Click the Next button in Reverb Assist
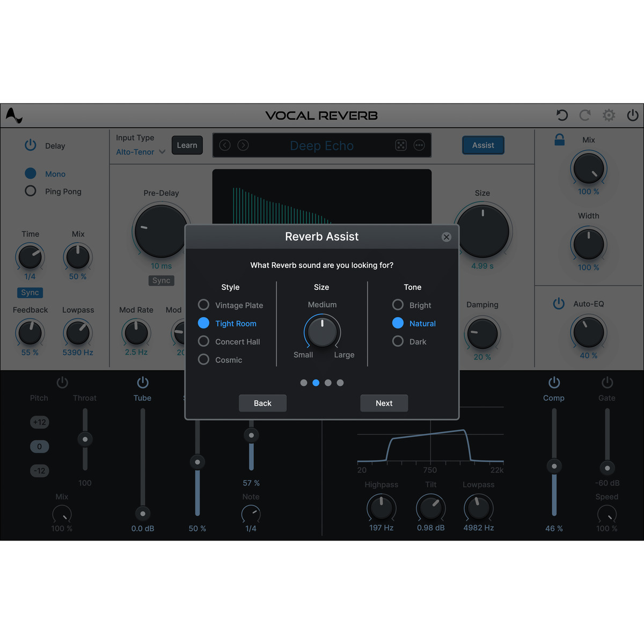Screen dimensions: 644x644 [384, 403]
